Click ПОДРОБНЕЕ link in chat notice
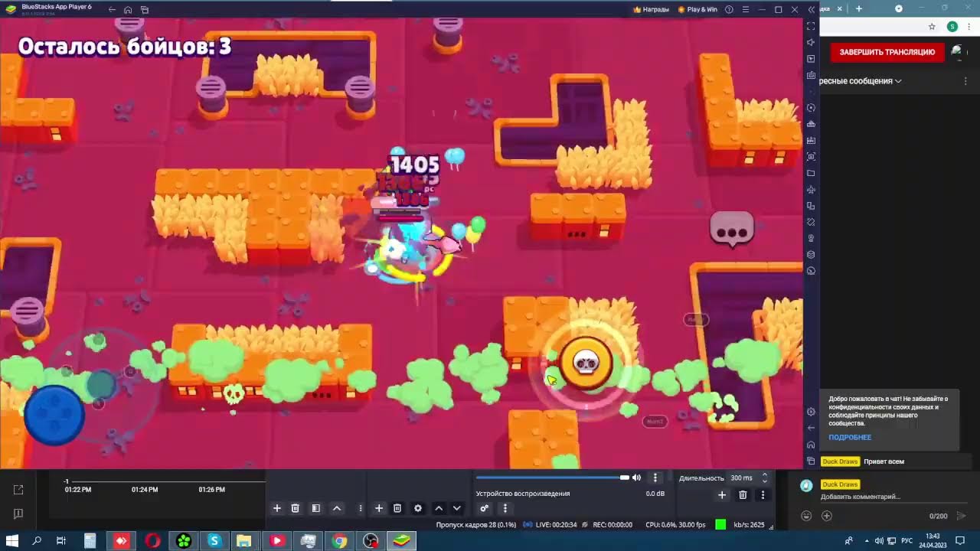980x551 pixels. coord(850,437)
